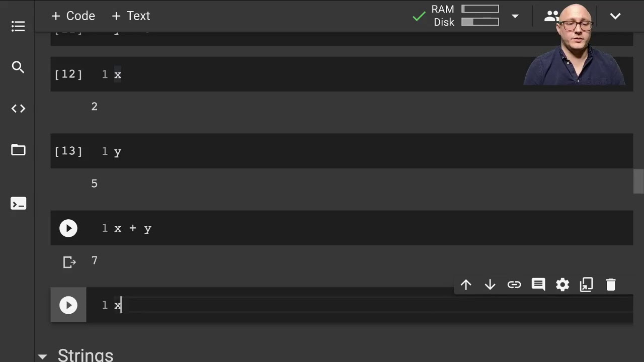Open the terminal panel icon
Viewport: 644px width, 362px height.
click(x=18, y=204)
